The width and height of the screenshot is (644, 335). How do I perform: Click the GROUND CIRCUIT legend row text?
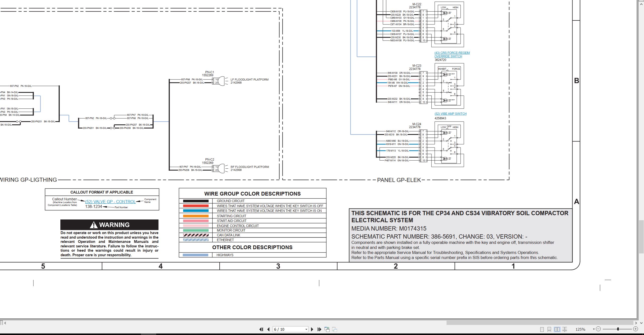coord(230,201)
